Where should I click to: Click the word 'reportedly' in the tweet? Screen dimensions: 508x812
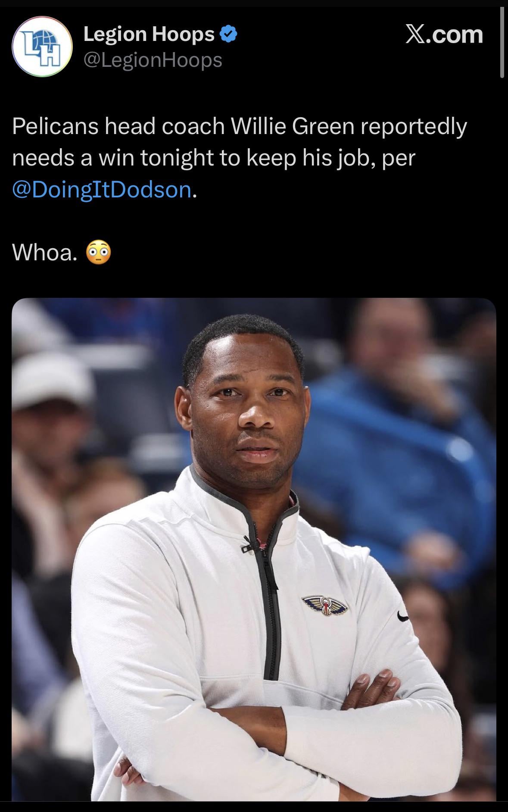point(414,127)
